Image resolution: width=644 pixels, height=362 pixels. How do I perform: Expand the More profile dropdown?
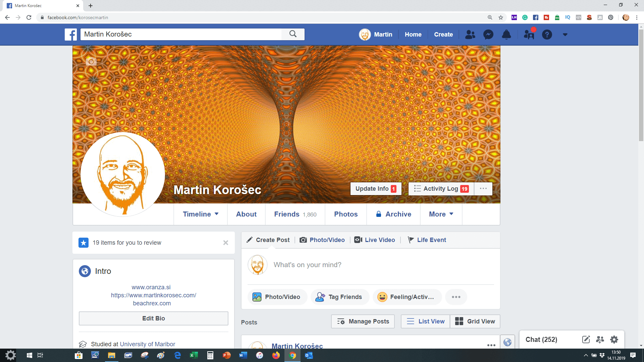point(441,214)
